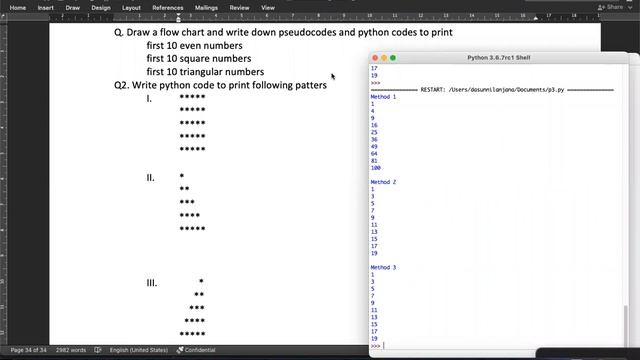Minimize the Python Shell window
This screenshot has width=640, height=360.
click(384, 58)
